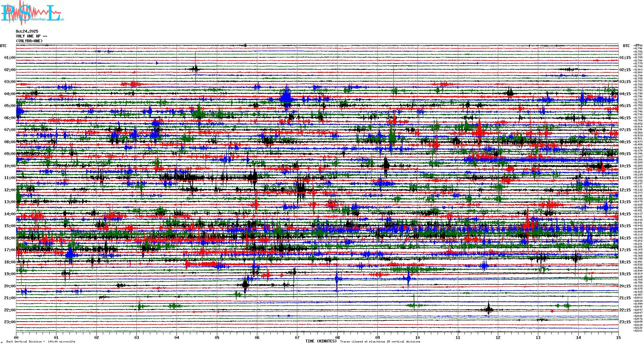Image resolution: width=644 pixels, height=346 pixels.
Task: Click the right UTC axis label
Action: pyautogui.click(x=626, y=46)
